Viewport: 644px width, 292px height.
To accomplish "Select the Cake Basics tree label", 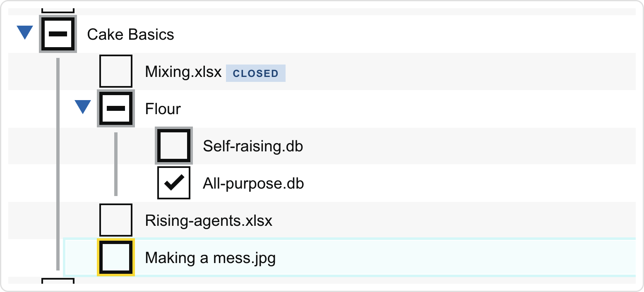I will tap(130, 34).
